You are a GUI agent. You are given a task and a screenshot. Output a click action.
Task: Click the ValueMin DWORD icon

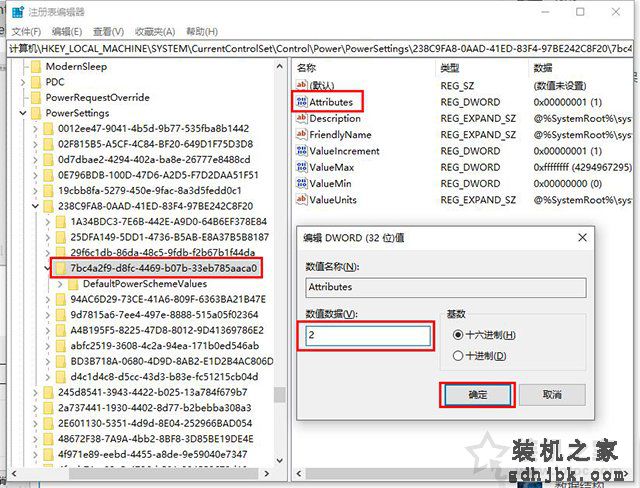302,184
